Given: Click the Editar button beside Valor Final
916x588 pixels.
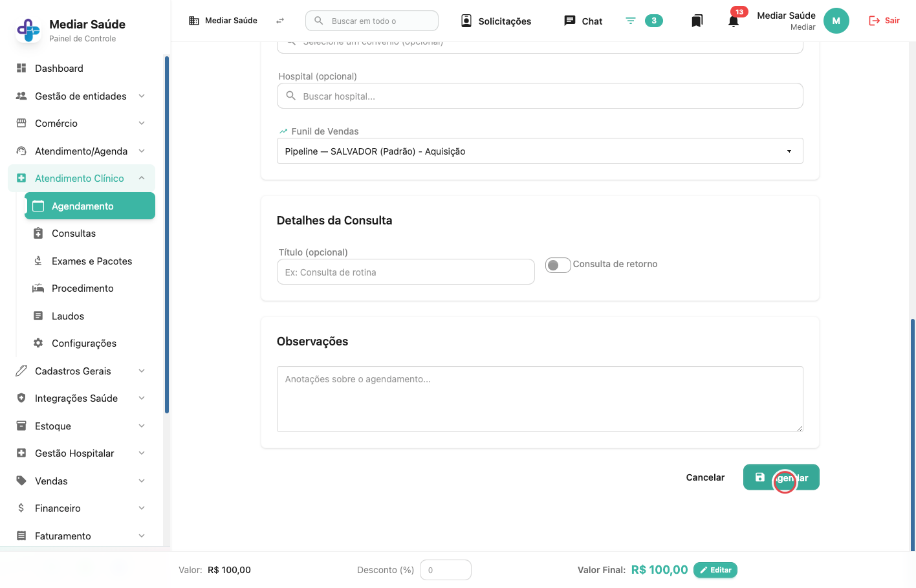Looking at the screenshot, I should point(715,570).
